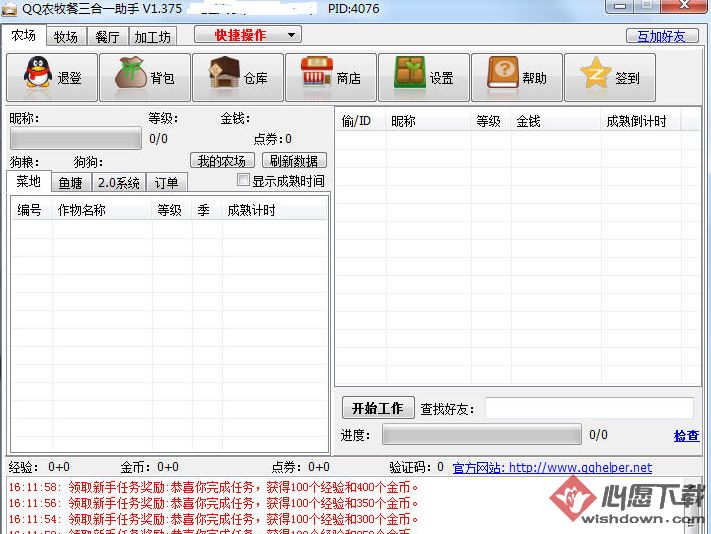Image resolution: width=711 pixels, height=534 pixels.
Task: Click the 金币: 0+0 status text
Action: point(150,467)
